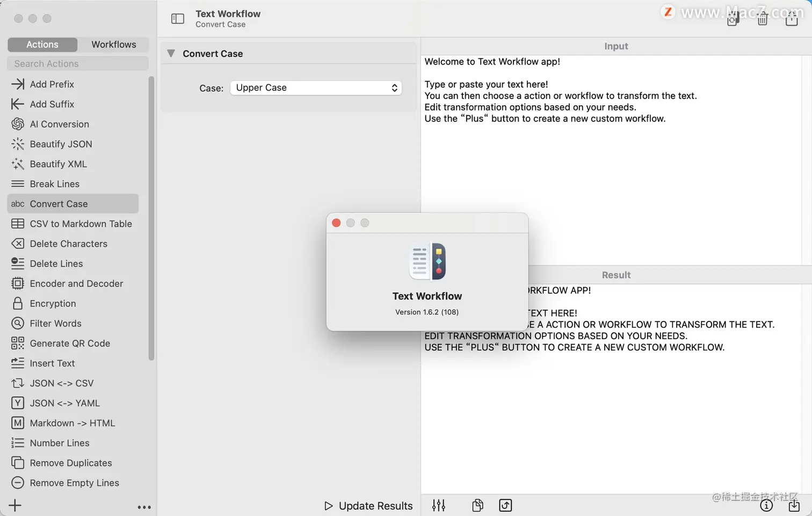Click the Beautify XML wand icon

pyautogui.click(x=18, y=164)
